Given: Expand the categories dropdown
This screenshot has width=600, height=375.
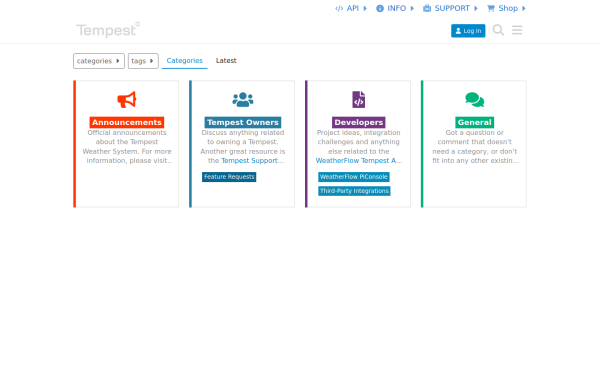Looking at the screenshot, I should click(99, 61).
